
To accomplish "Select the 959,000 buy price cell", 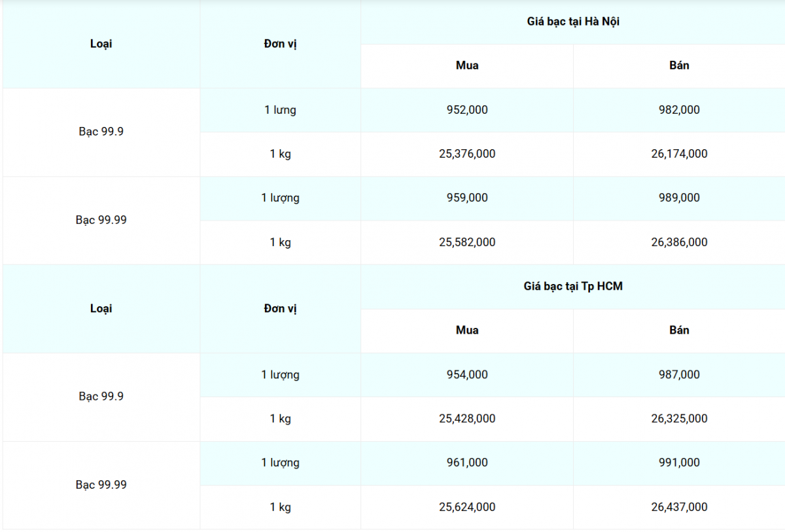I will coord(467,198).
